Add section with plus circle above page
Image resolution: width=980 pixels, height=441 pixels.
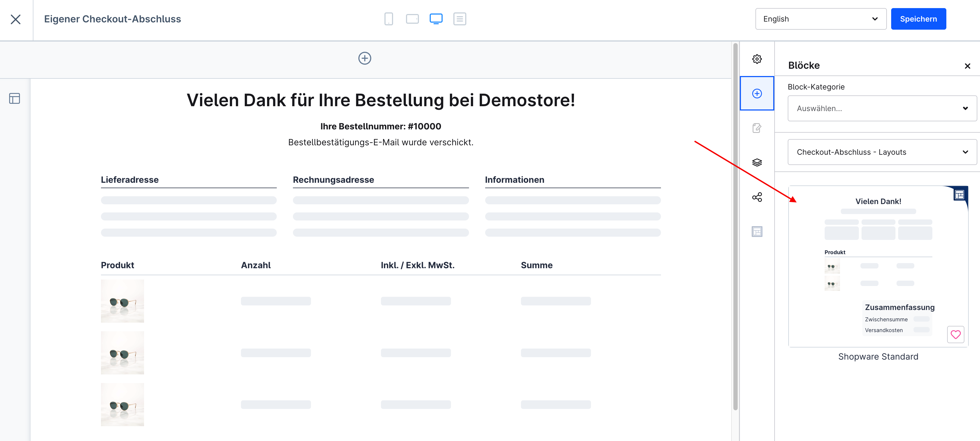tap(365, 58)
